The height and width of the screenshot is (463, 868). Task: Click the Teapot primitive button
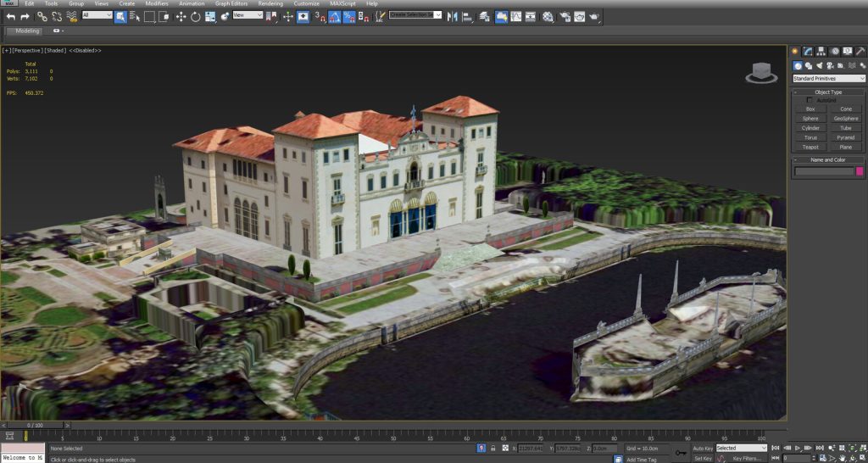(x=810, y=147)
